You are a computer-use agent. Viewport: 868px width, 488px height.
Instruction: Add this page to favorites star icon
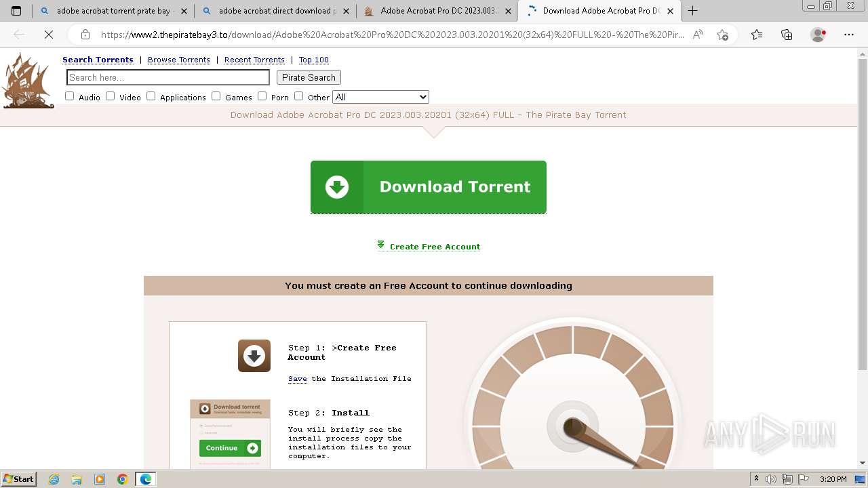point(722,35)
